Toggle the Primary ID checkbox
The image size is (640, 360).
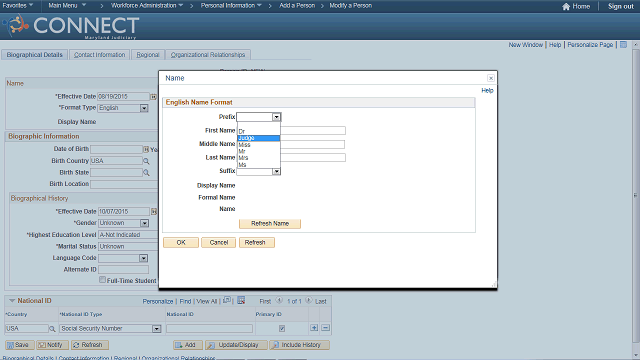[282, 329]
